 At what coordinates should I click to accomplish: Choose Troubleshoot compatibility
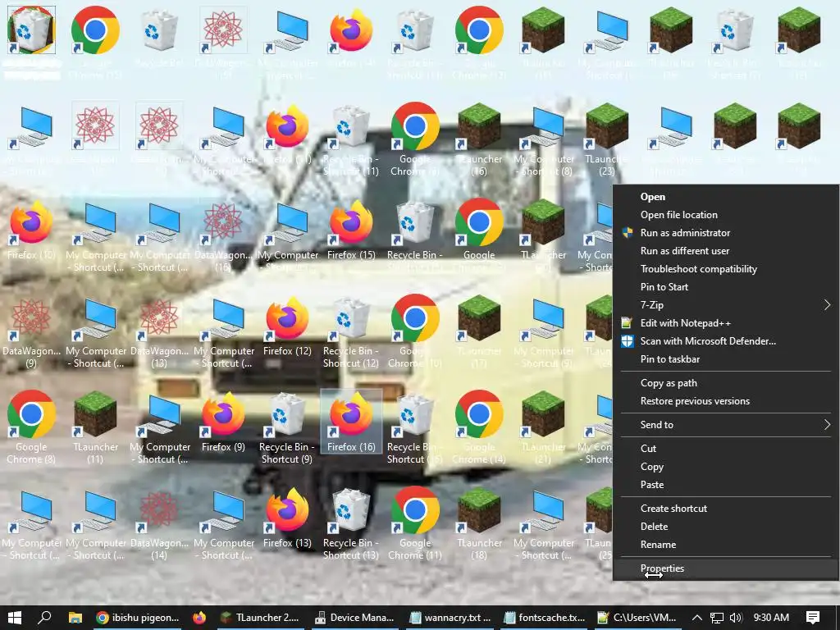[726, 269]
